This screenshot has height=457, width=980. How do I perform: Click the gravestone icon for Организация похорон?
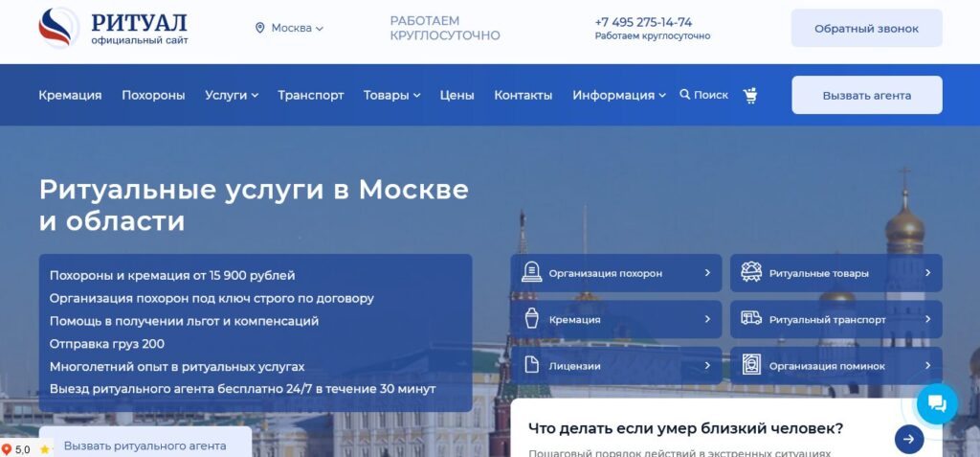point(531,273)
